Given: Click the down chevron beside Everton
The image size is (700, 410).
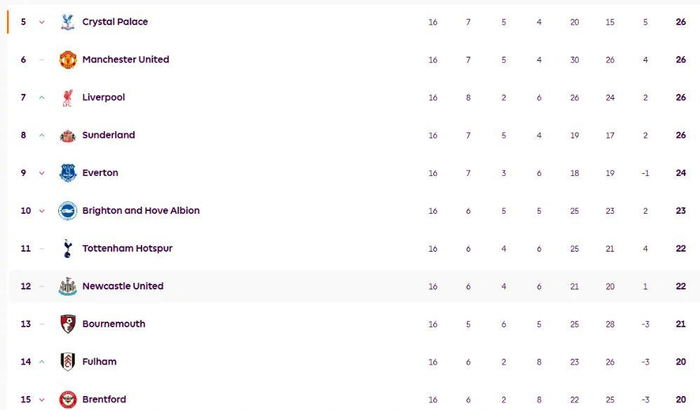Looking at the screenshot, I should pos(42,173).
